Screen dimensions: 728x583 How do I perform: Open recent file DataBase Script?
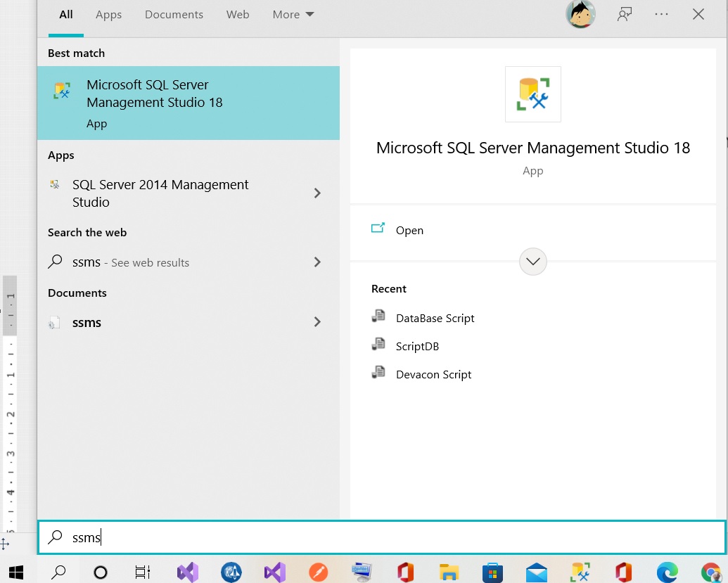tap(435, 318)
